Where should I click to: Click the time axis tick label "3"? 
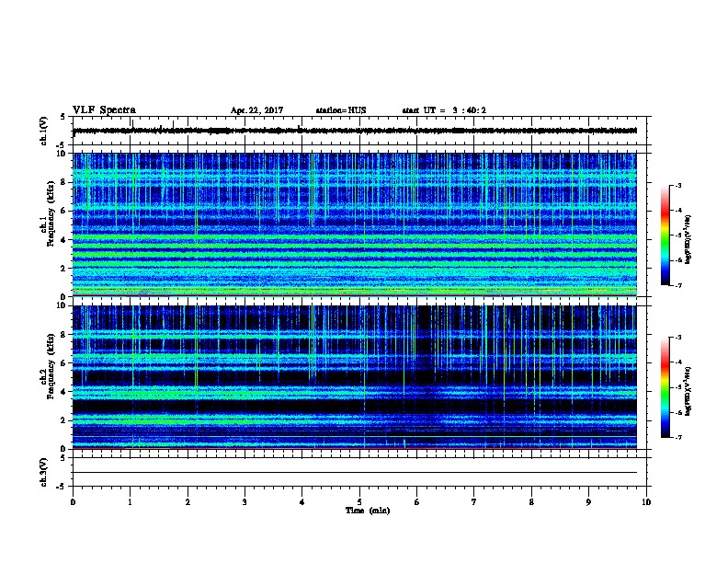245,502
